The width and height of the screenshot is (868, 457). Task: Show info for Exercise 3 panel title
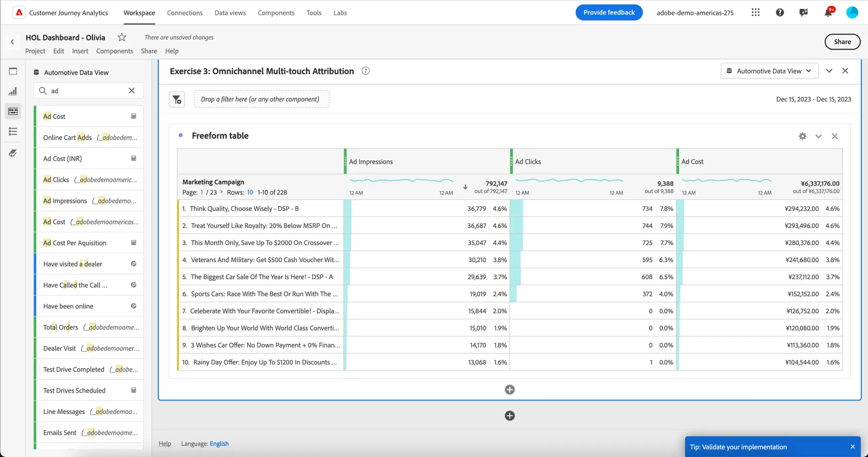pyautogui.click(x=366, y=71)
